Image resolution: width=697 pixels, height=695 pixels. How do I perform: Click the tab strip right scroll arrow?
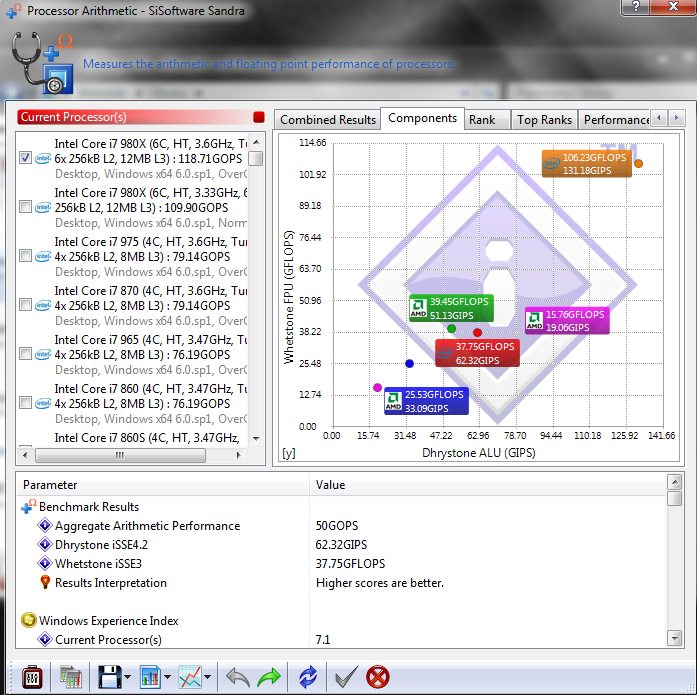(676, 118)
